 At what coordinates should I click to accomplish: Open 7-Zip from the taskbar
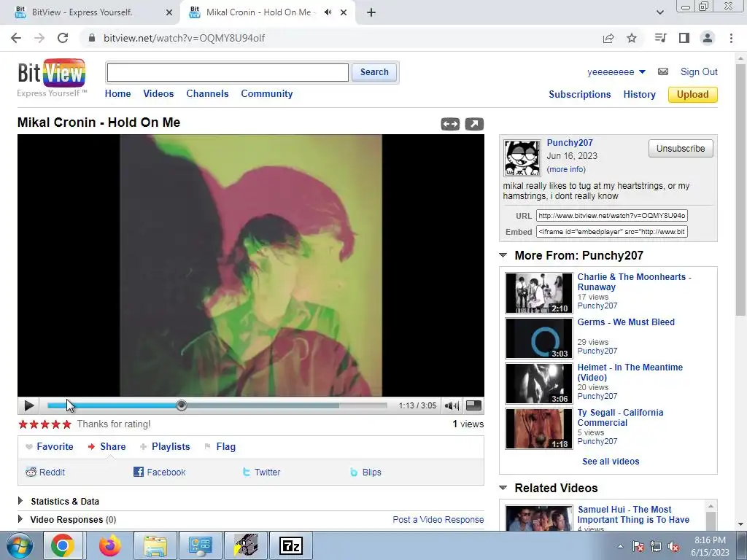291,545
